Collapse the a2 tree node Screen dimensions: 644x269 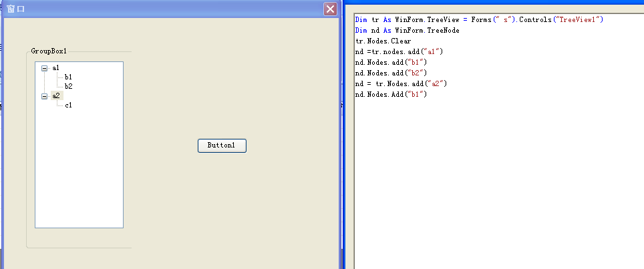pos(44,96)
